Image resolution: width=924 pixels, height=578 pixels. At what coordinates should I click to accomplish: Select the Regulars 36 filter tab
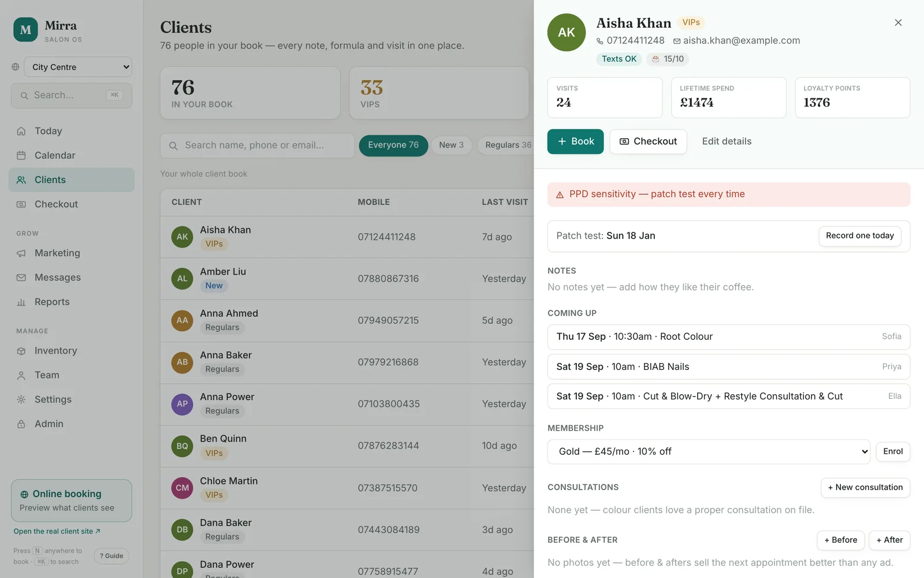tap(506, 145)
